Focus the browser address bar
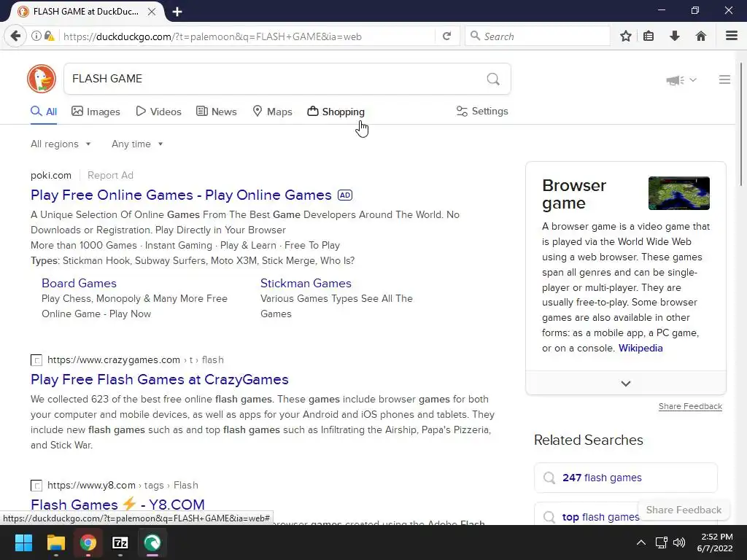The image size is (747, 560). pos(248,36)
